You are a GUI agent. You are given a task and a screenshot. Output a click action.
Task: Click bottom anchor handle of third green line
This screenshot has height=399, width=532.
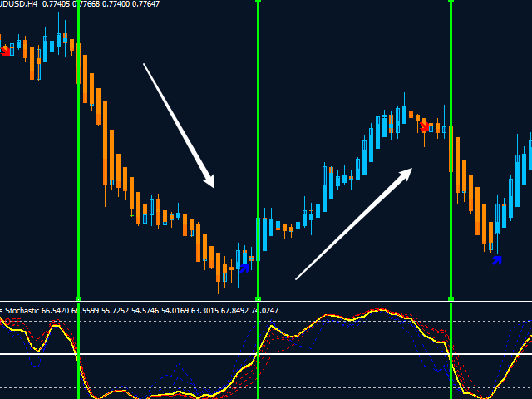coord(451,298)
